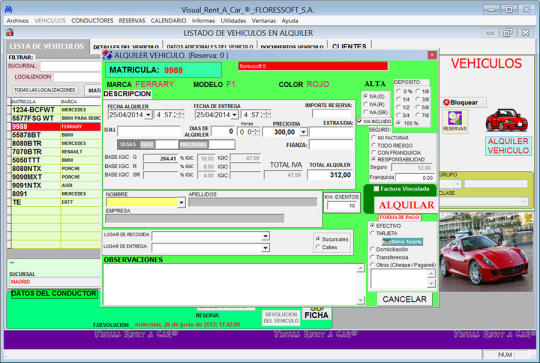The width and height of the screenshot is (540, 363).
Task: Open the CONDUCTORES menu
Action: pyautogui.click(x=92, y=21)
